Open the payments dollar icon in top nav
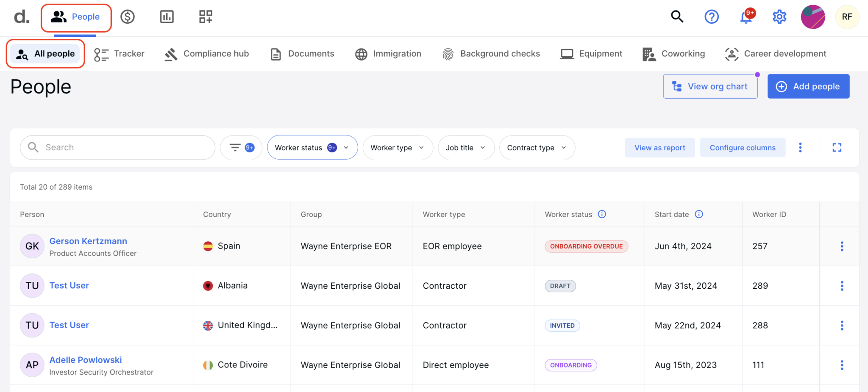 (127, 17)
